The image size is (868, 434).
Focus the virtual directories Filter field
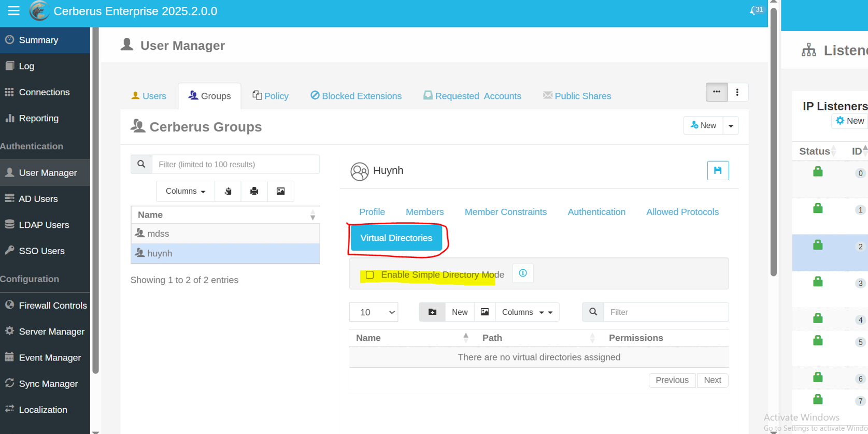(666, 312)
